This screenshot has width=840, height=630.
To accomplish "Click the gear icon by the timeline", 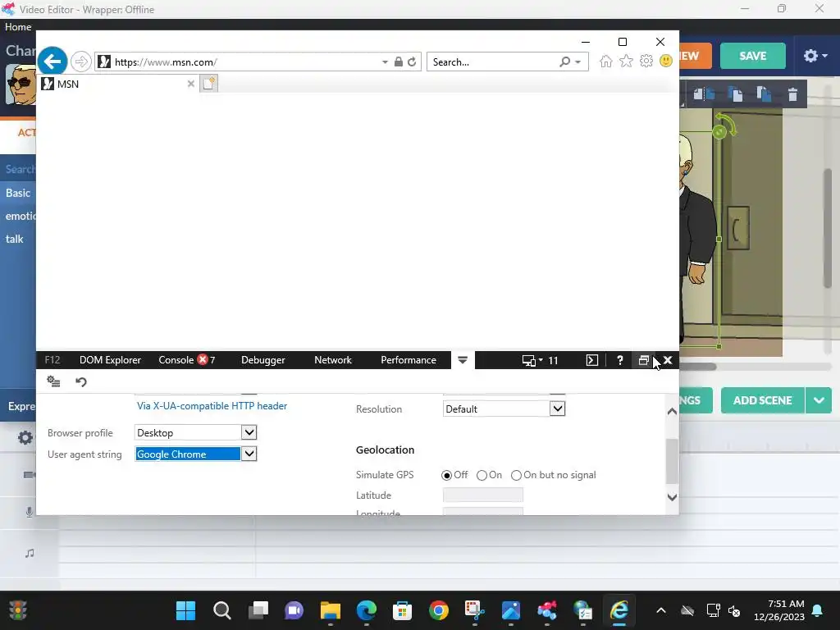I will [25, 438].
